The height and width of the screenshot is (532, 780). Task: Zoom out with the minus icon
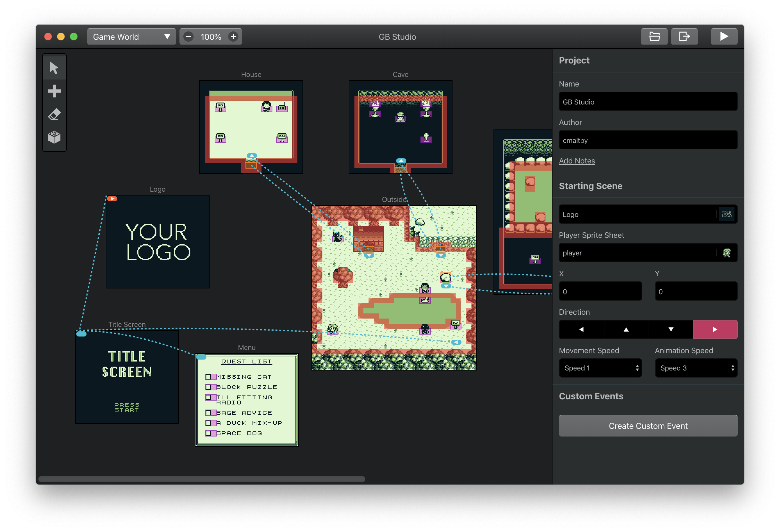tap(189, 36)
